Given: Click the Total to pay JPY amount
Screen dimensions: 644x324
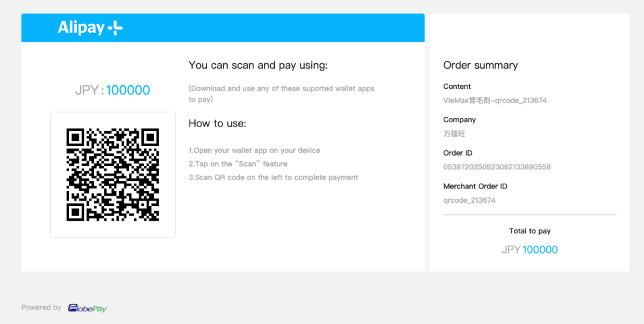Looking at the screenshot, I should coord(530,249).
